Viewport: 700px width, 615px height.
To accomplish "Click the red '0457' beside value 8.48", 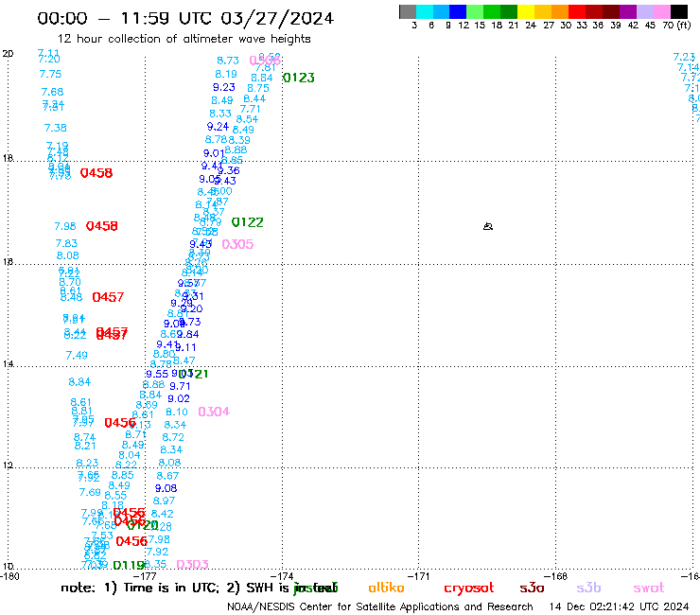I will coord(108,297).
